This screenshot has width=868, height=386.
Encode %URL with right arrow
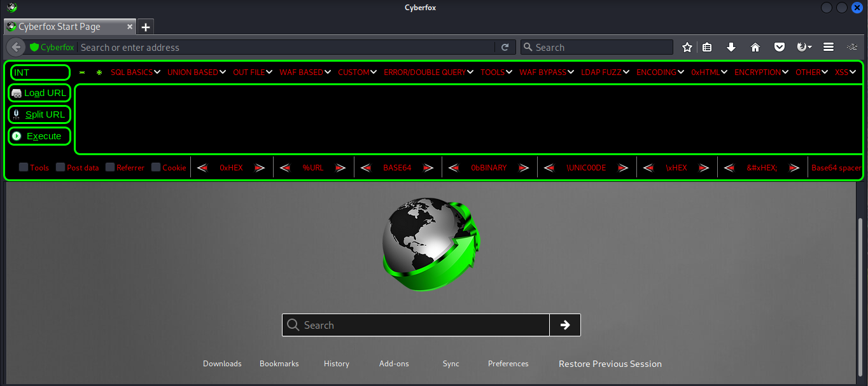(x=341, y=168)
